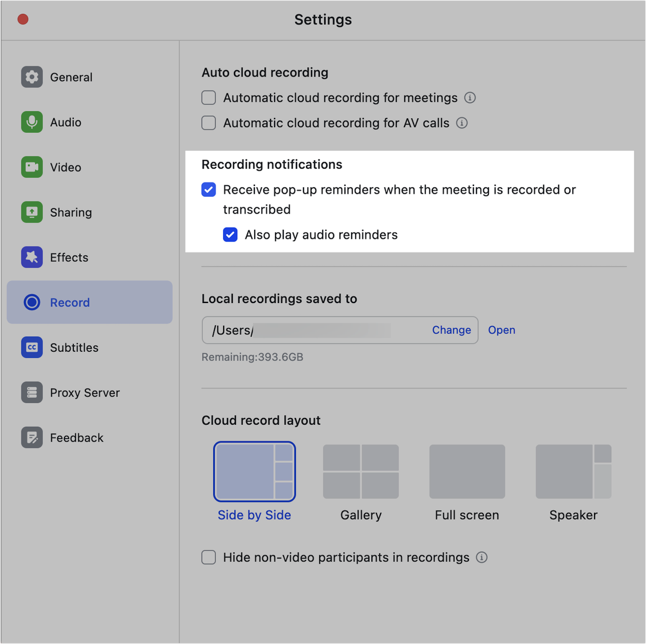The image size is (646, 644).
Task: Enable automatic cloud recording for AV calls
Action: [x=209, y=123]
